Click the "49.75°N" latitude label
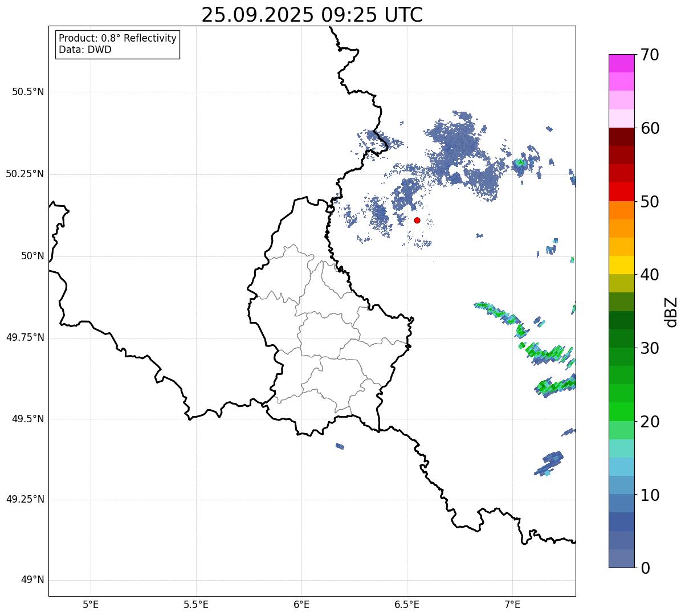Viewport: 685px width, 616px height. [x=25, y=337]
